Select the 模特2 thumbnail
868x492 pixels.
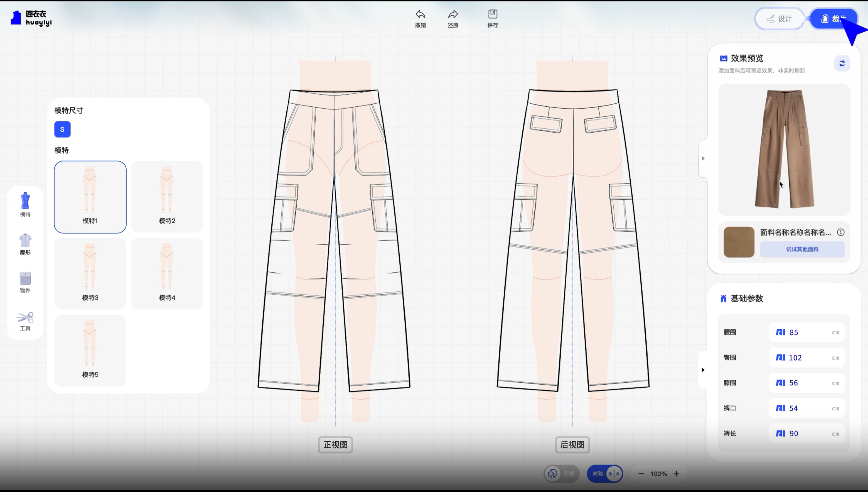point(167,197)
